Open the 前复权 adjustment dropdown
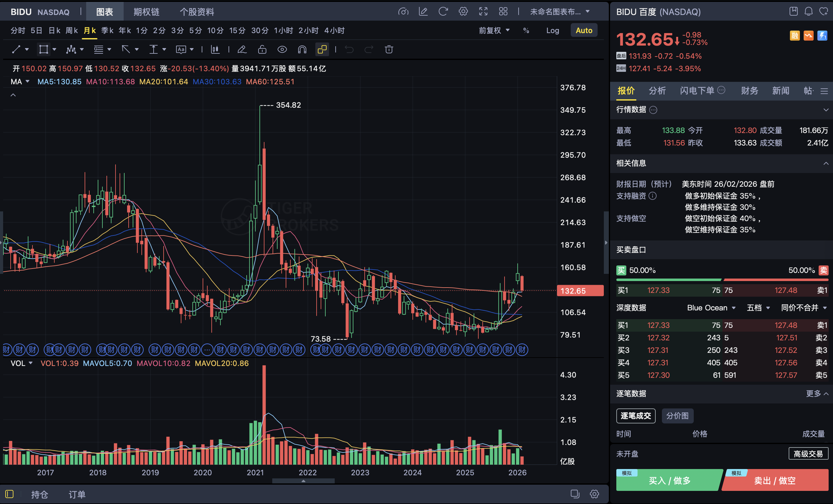This screenshot has height=504, width=833. (x=494, y=30)
